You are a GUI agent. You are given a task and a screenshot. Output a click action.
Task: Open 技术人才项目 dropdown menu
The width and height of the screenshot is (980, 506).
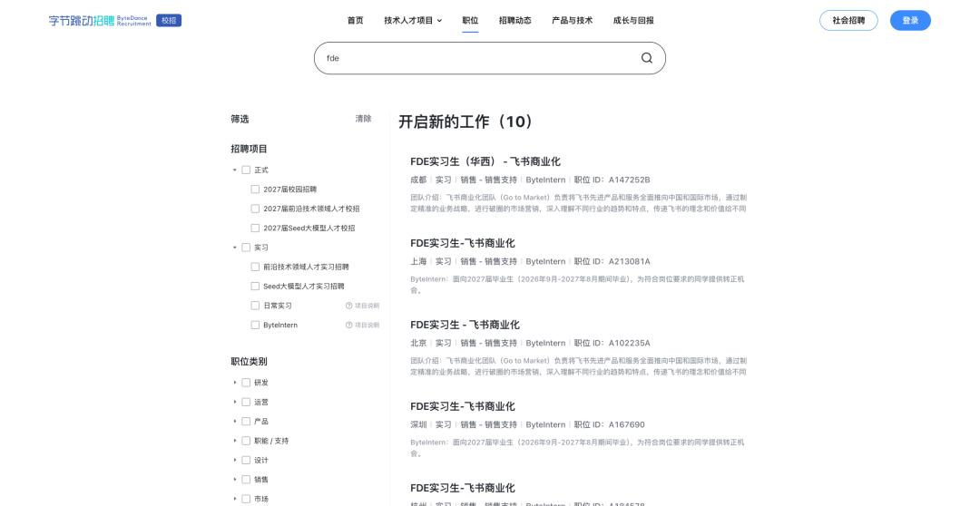point(413,21)
